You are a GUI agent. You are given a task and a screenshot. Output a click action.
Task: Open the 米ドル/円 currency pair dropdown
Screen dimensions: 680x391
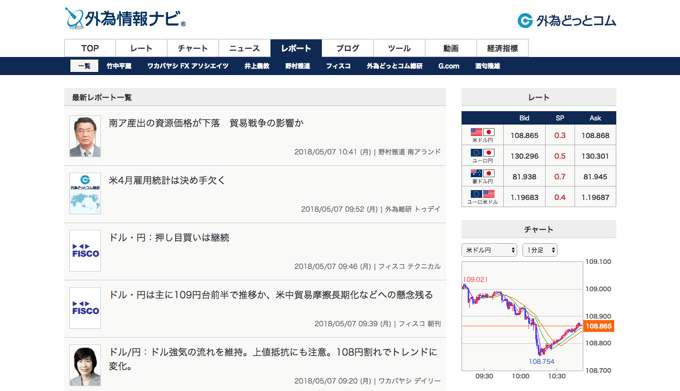[489, 250]
